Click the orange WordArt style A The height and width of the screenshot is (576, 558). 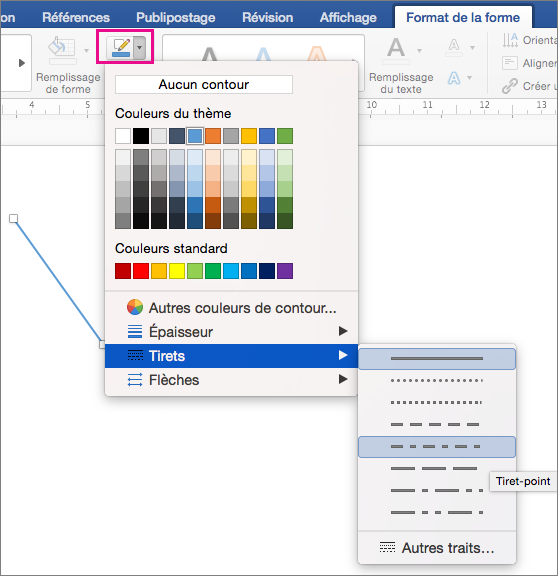point(317,54)
